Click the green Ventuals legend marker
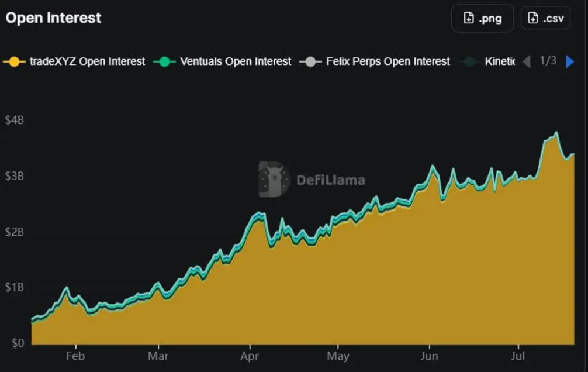 164,61
